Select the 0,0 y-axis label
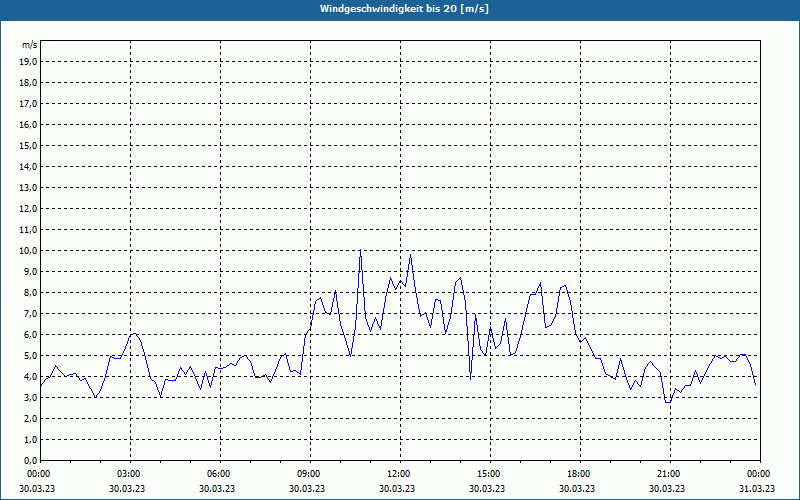Screen dimensions: 800x500 31,461
